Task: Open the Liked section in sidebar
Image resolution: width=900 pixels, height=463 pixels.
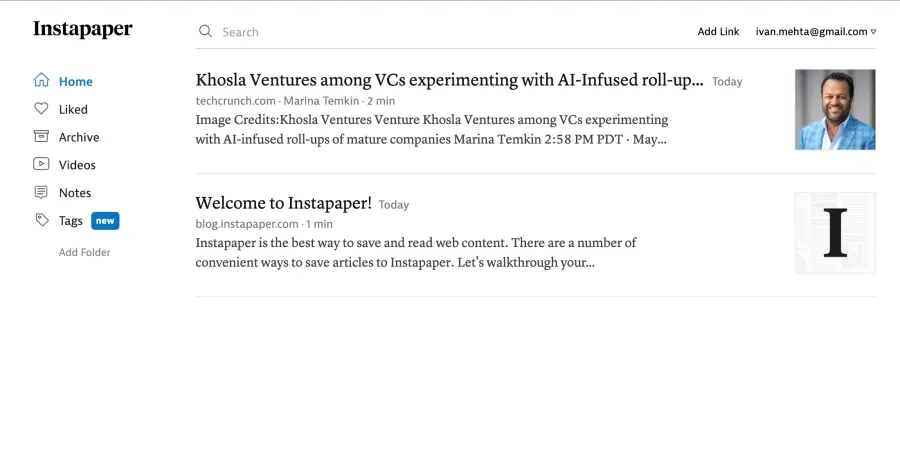Action: [73, 109]
